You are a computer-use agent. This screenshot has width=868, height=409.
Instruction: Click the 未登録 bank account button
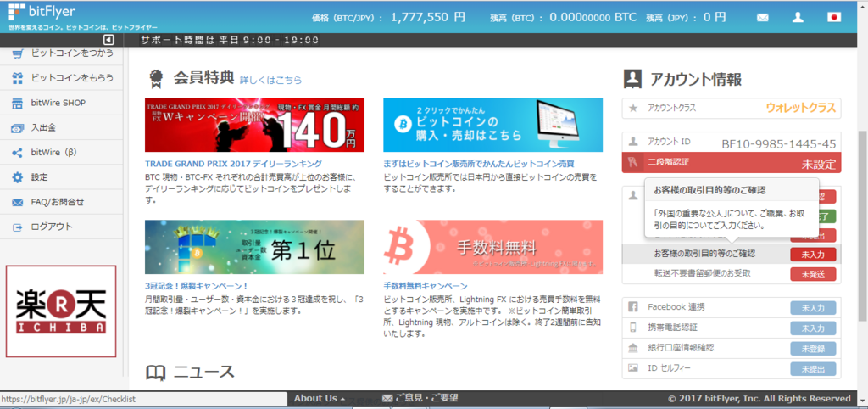coord(813,349)
